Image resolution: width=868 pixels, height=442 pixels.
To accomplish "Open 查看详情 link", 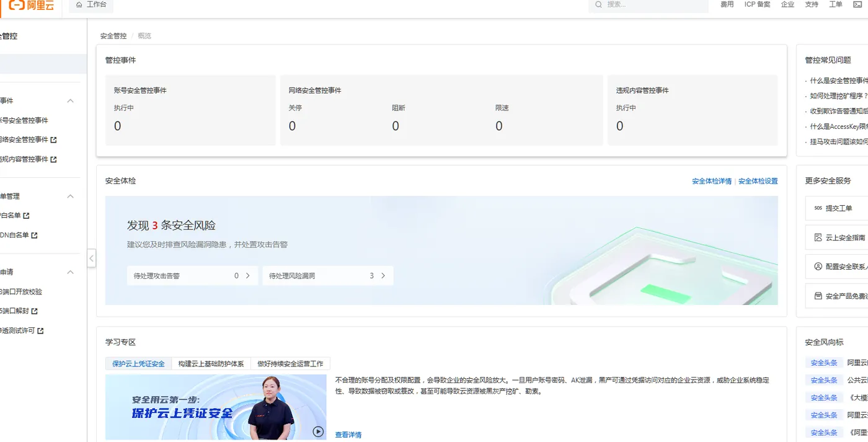I will 348,435.
